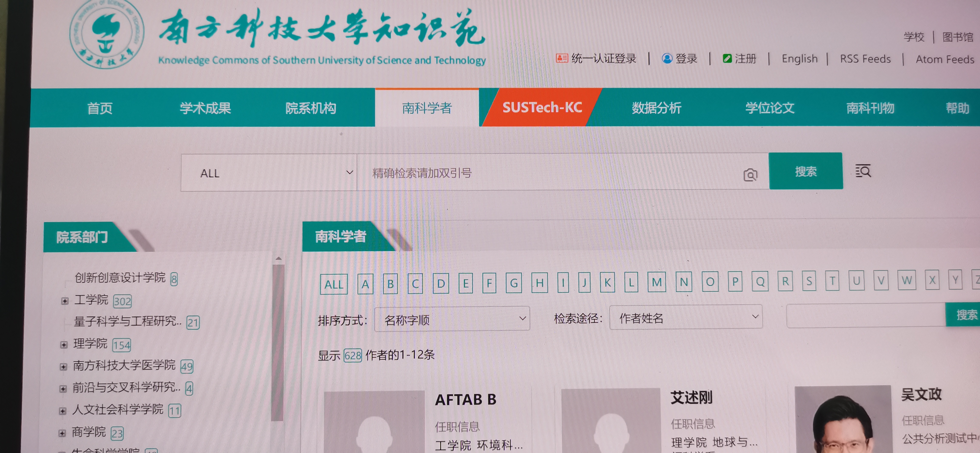Expand the 工学院 tree node

coord(65,301)
